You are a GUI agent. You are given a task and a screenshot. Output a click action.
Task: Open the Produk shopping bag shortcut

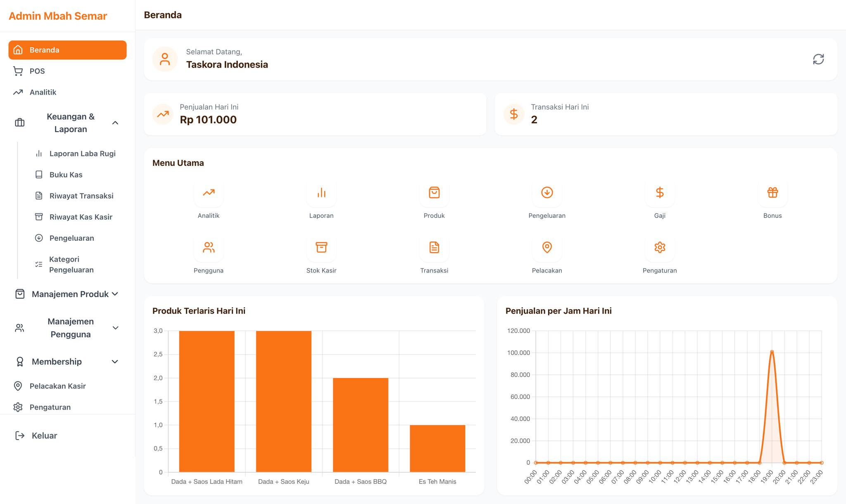(x=434, y=193)
